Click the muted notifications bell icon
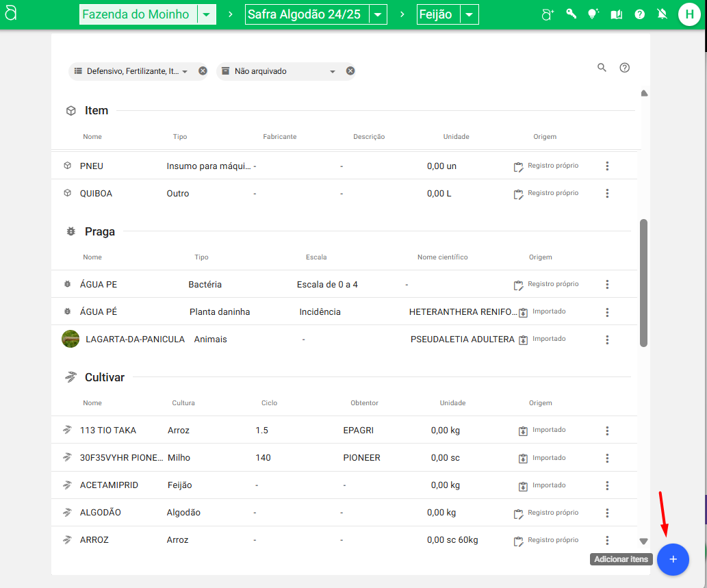The image size is (707, 588). point(663,14)
